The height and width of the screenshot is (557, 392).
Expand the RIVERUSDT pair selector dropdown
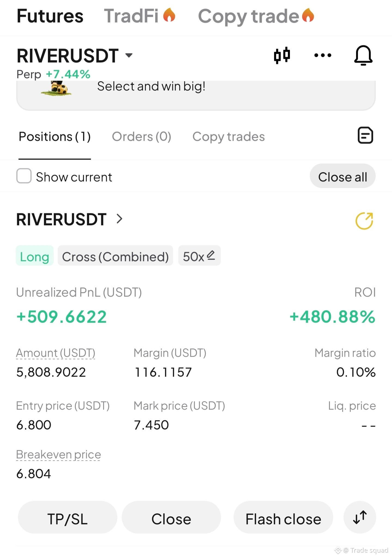click(x=129, y=55)
